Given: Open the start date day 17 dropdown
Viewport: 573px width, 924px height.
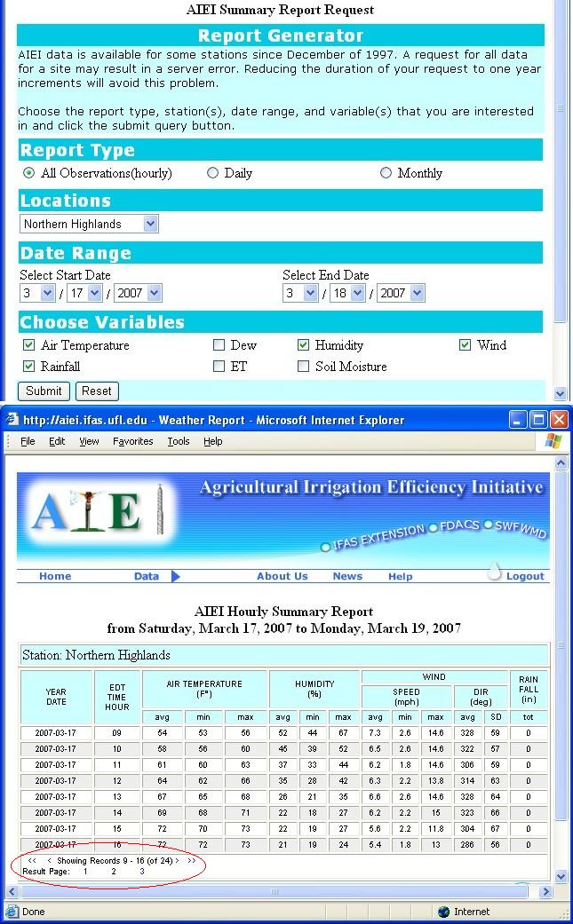Looking at the screenshot, I should pyautogui.click(x=84, y=293).
